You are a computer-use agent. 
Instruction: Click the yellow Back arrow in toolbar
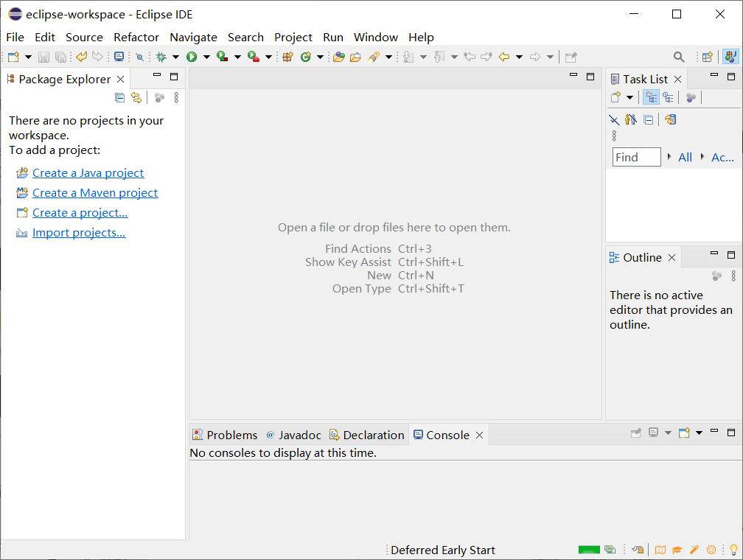504,57
